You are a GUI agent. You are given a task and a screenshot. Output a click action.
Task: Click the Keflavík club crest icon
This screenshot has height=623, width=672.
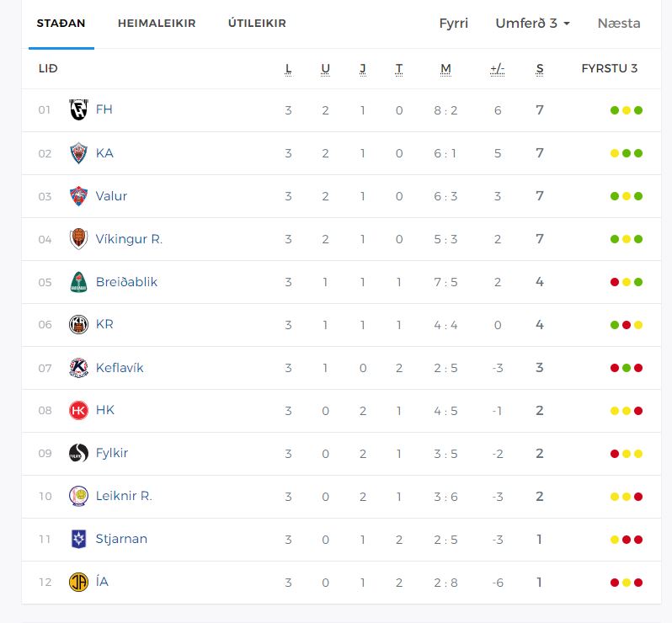[78, 368]
